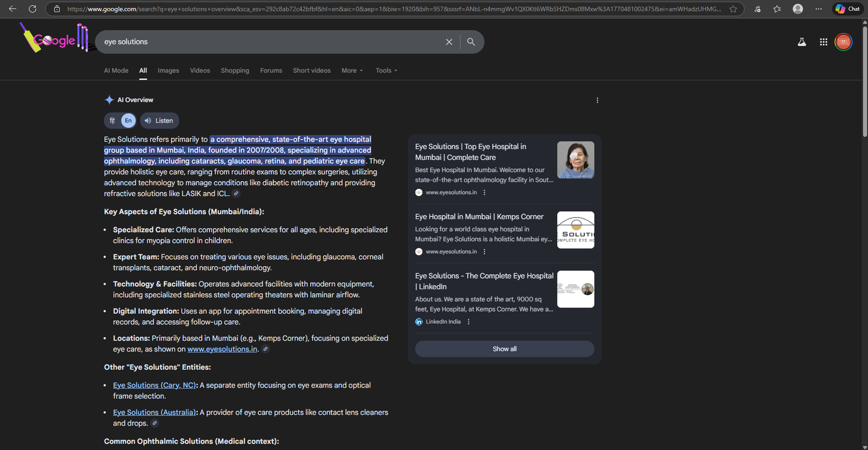Click the 'Expert Team:' bullet label

tap(136, 257)
